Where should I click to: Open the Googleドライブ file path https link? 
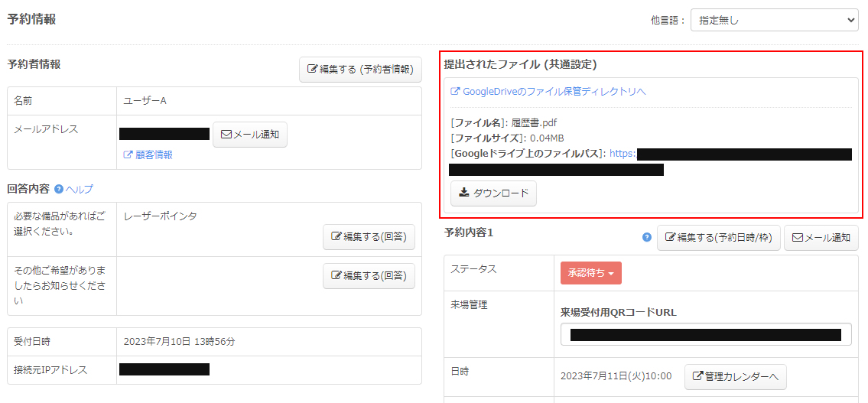pyautogui.click(x=623, y=154)
